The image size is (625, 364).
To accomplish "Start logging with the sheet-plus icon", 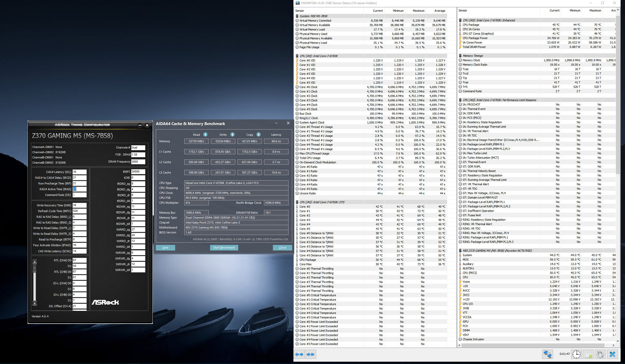I will pyautogui.click(x=589, y=354).
